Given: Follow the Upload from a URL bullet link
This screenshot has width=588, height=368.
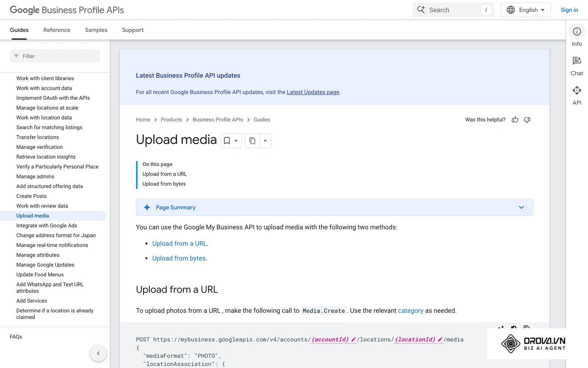Looking at the screenshot, I should (179, 244).
